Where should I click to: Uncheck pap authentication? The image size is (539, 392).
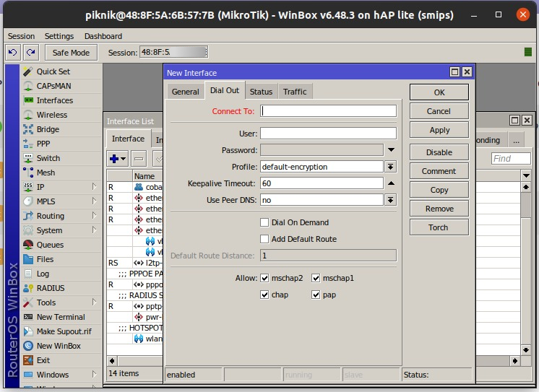coord(316,295)
